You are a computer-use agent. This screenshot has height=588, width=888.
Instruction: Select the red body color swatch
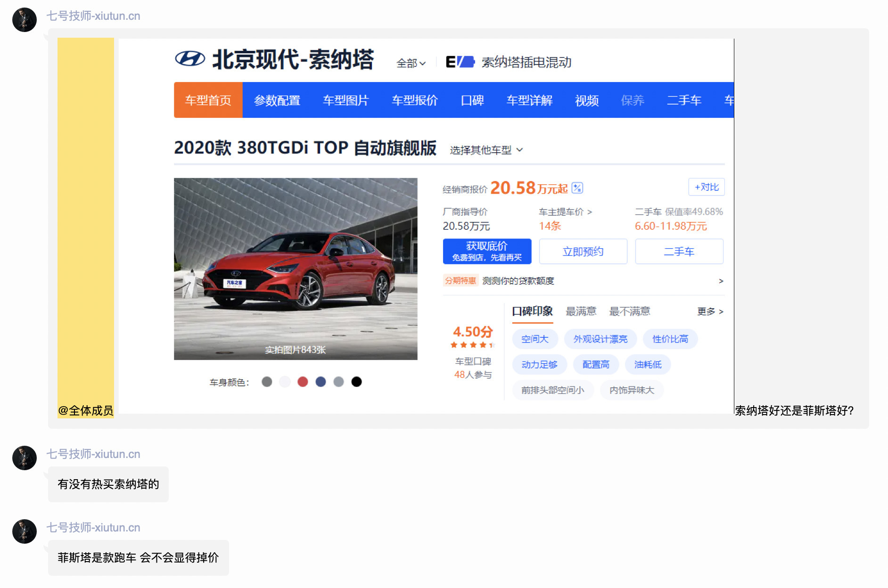click(303, 382)
